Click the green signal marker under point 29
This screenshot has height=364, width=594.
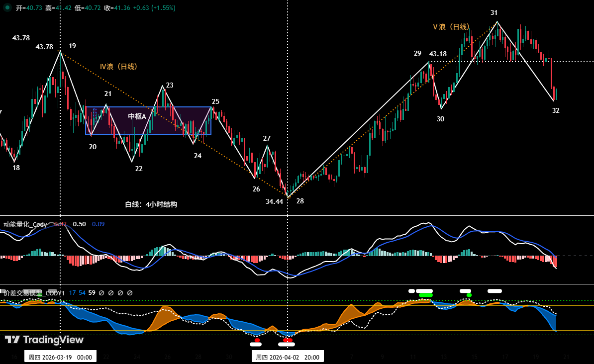(425, 295)
